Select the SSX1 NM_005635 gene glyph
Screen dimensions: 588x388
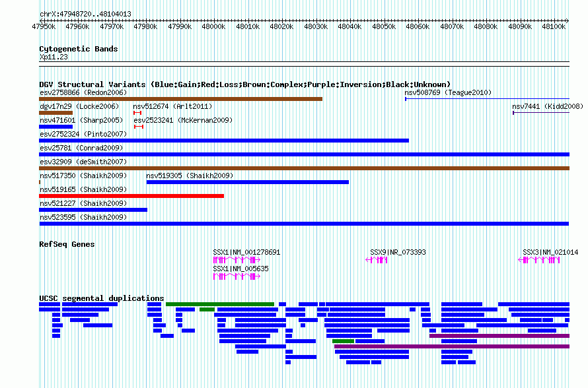pos(237,276)
